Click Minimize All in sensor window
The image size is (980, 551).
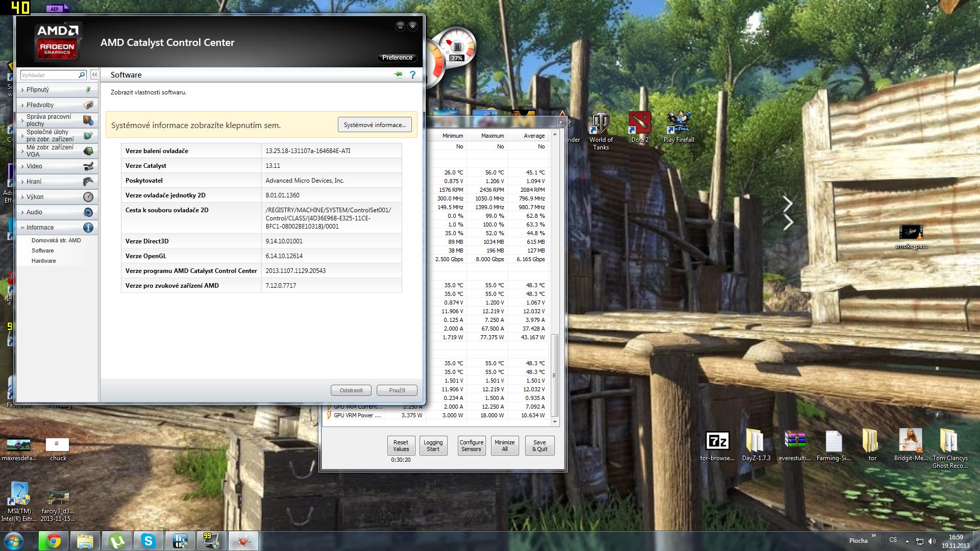point(504,446)
